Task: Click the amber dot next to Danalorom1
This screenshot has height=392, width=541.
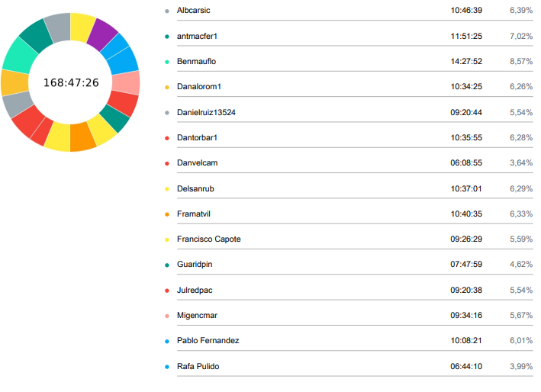Action: [x=166, y=87]
